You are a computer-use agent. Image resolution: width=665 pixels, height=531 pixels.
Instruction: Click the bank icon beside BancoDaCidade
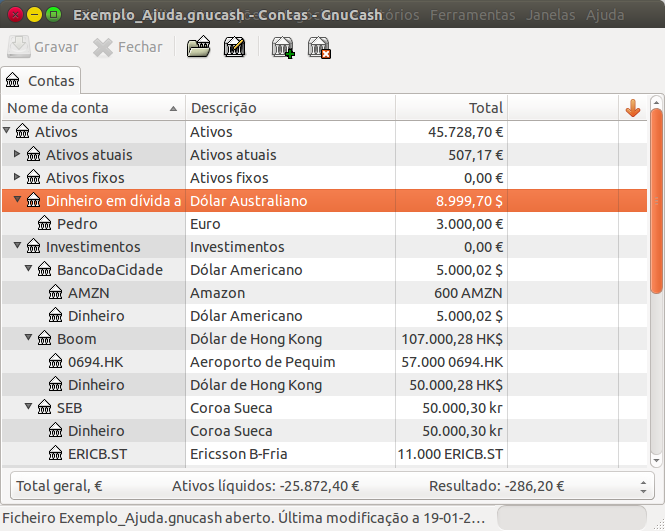coord(45,269)
